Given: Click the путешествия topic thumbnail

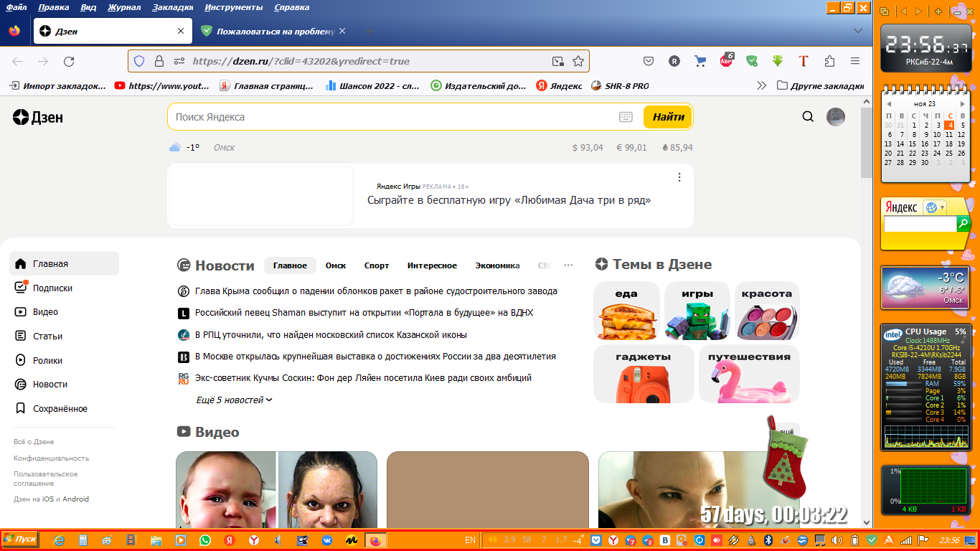Looking at the screenshot, I should tap(749, 373).
